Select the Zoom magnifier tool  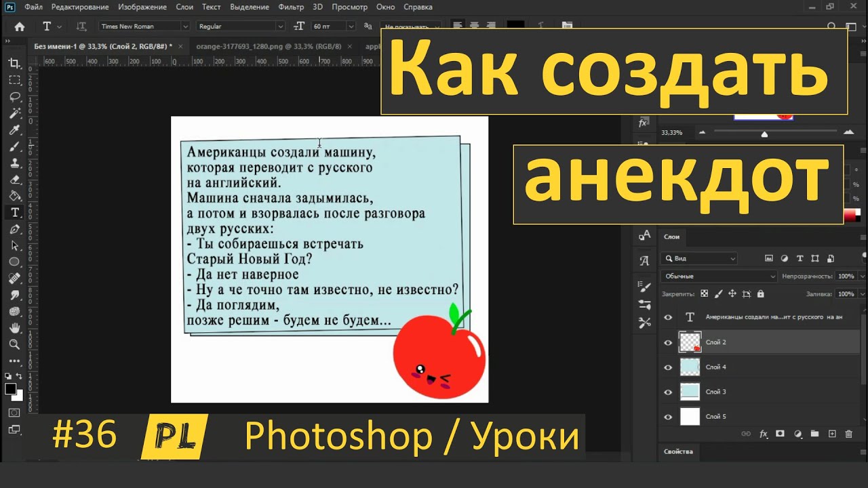pos(14,344)
